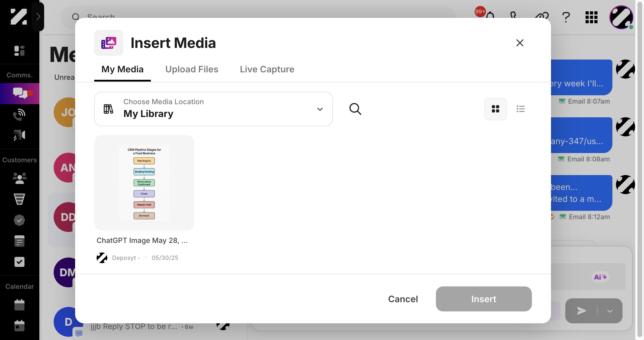
Task: Open the contacts people icon in sidebar
Action: (19, 178)
